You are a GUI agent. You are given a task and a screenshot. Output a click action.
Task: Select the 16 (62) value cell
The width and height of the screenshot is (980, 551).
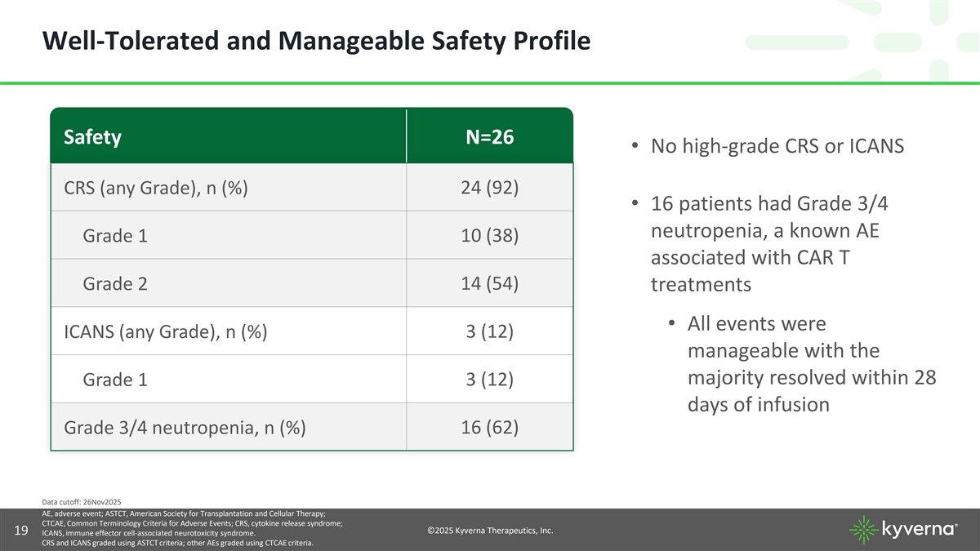click(x=489, y=427)
